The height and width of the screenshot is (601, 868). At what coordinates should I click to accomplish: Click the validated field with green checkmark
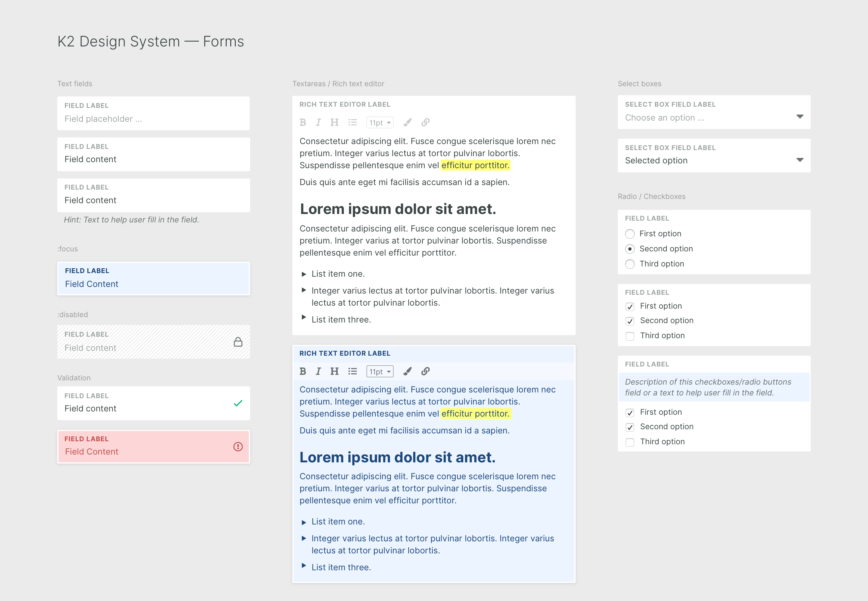coord(154,403)
